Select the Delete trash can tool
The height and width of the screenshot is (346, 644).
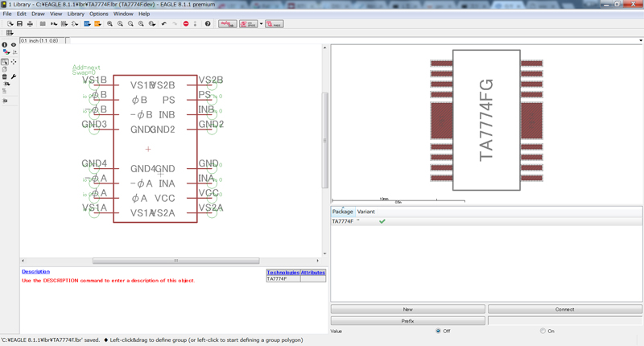(x=5, y=76)
